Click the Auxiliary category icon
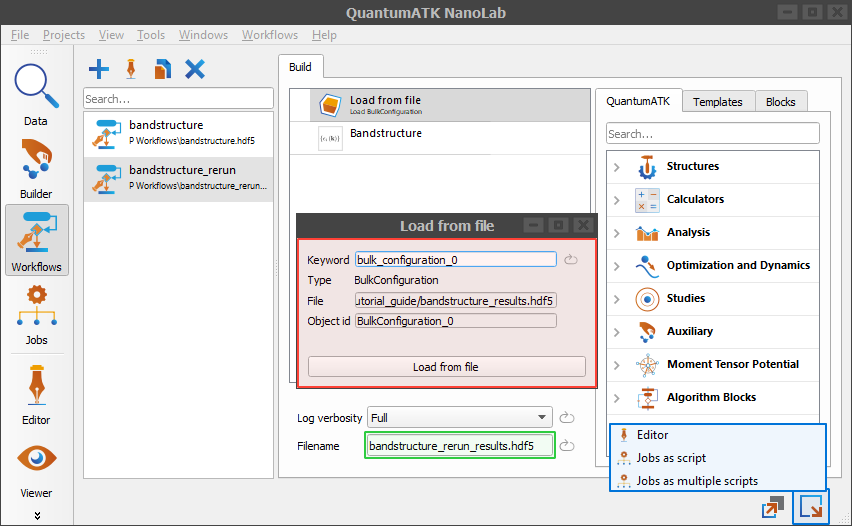 (x=647, y=332)
